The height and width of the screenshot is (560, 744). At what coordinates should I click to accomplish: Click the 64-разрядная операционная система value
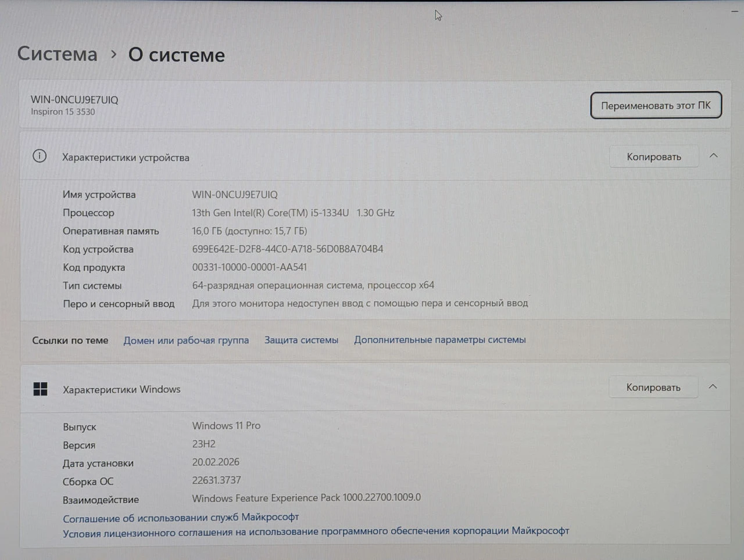click(x=313, y=285)
